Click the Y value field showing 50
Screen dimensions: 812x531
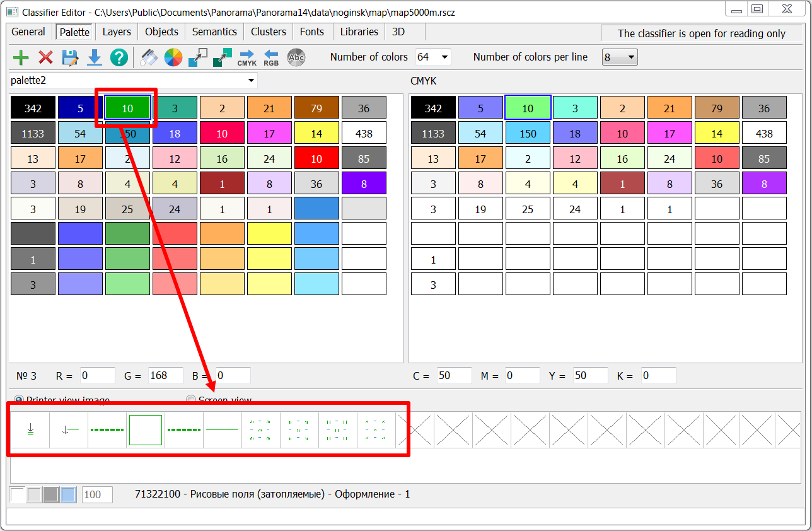click(x=590, y=376)
